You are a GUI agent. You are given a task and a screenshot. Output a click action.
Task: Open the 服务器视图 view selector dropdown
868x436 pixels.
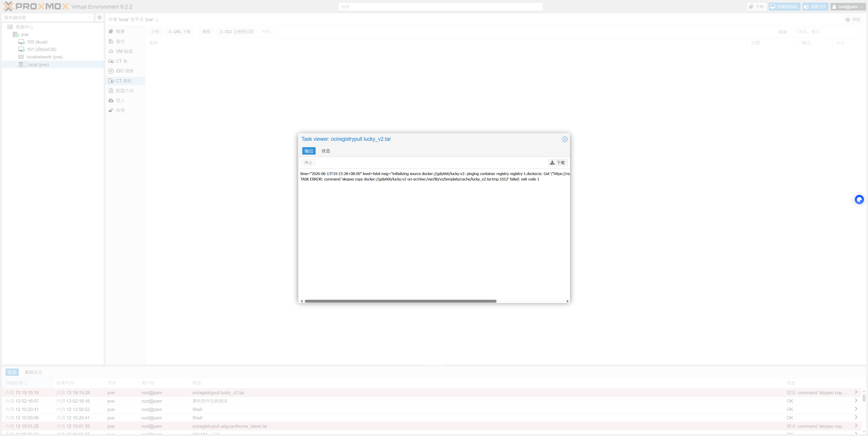(48, 17)
